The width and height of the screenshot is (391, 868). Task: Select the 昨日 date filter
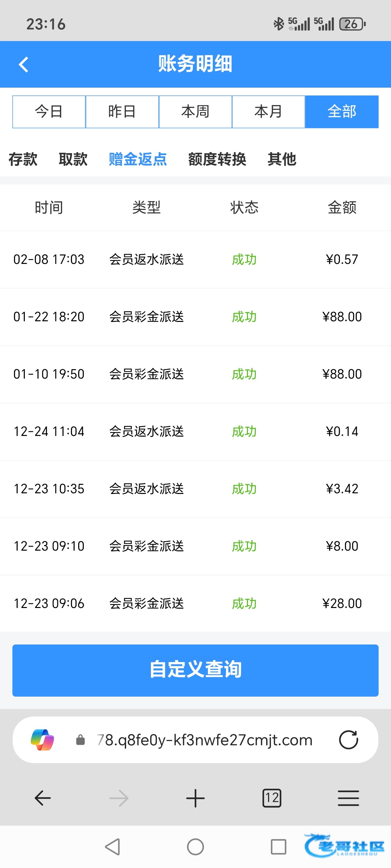(x=122, y=112)
